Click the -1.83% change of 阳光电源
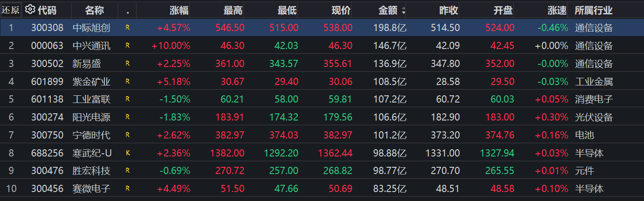Image resolution: width=644 pixels, height=201 pixels. [x=175, y=117]
